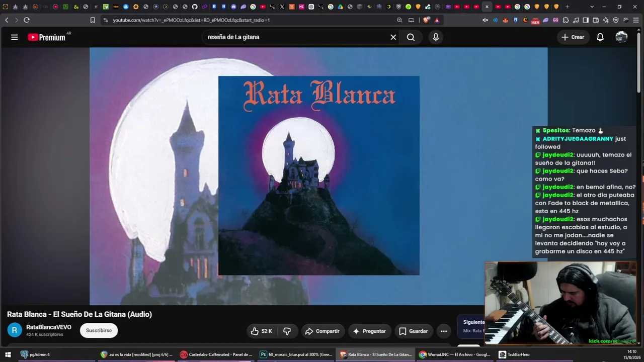Switch to 'asi es la vida' taskbar window

137,354
